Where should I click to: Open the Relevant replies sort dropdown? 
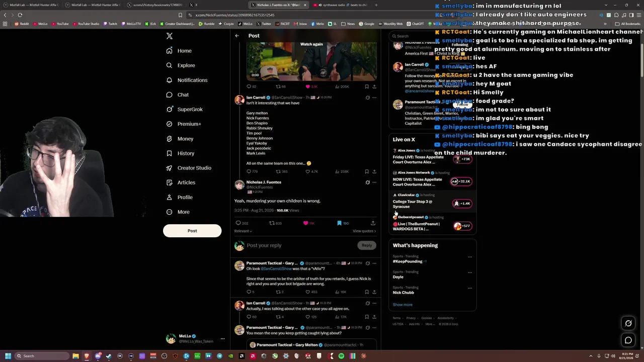(x=243, y=231)
